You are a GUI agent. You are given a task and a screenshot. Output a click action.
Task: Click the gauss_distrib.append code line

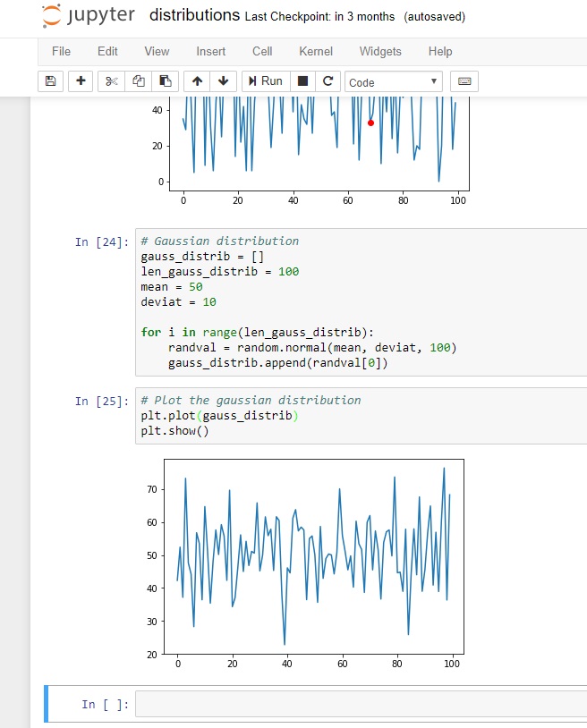(277, 362)
